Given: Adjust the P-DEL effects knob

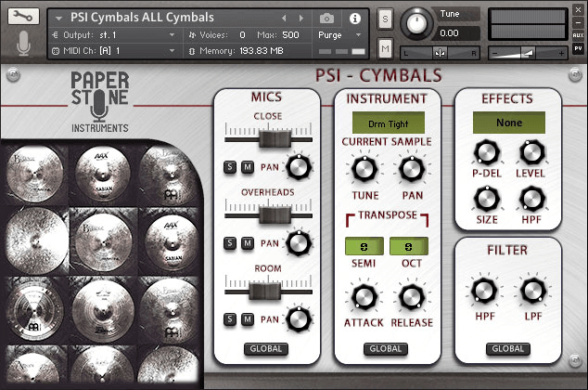Looking at the screenshot, I should point(487,152).
